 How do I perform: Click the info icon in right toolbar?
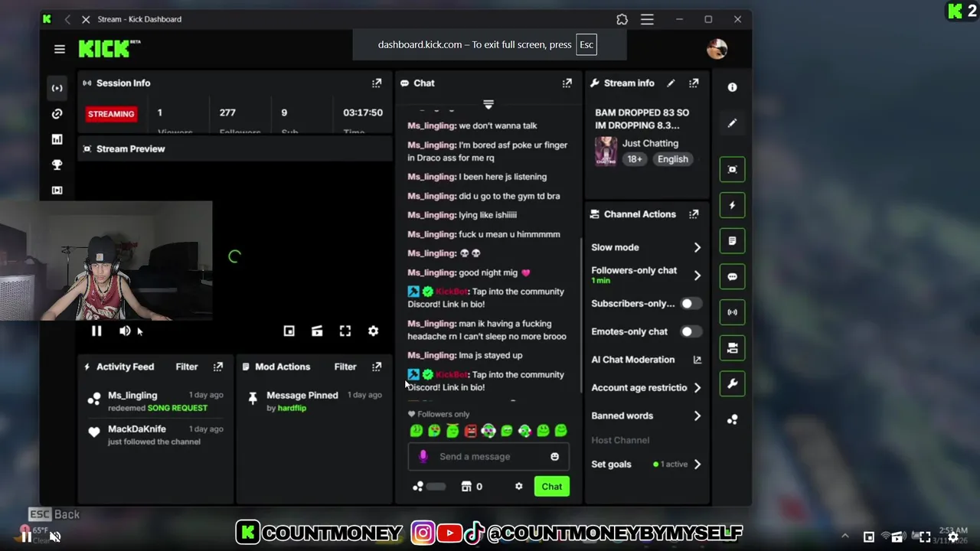[732, 87]
